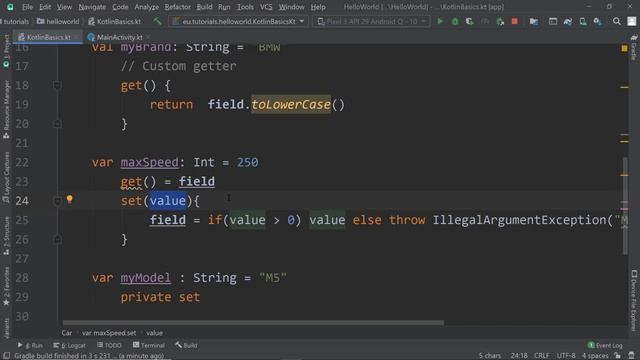Click 'var maxSpeed.set' breadcrumb
The height and width of the screenshot is (360, 640).
[109, 333]
